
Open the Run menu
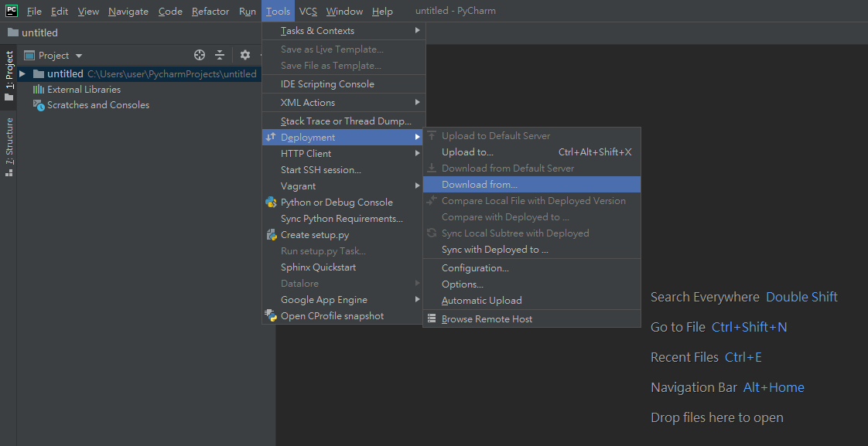pyautogui.click(x=248, y=11)
